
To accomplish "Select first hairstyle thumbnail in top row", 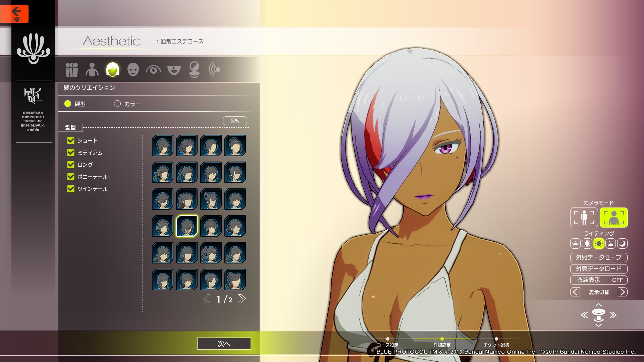I will 163,145.
